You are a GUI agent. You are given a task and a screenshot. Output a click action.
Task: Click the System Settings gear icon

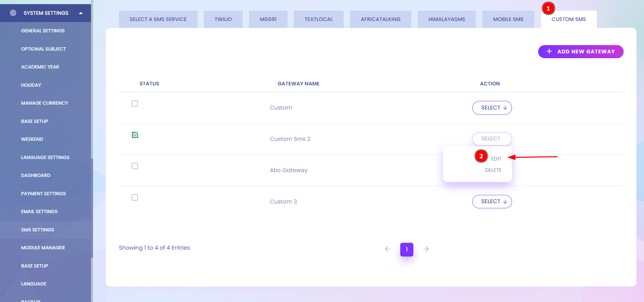(x=13, y=13)
